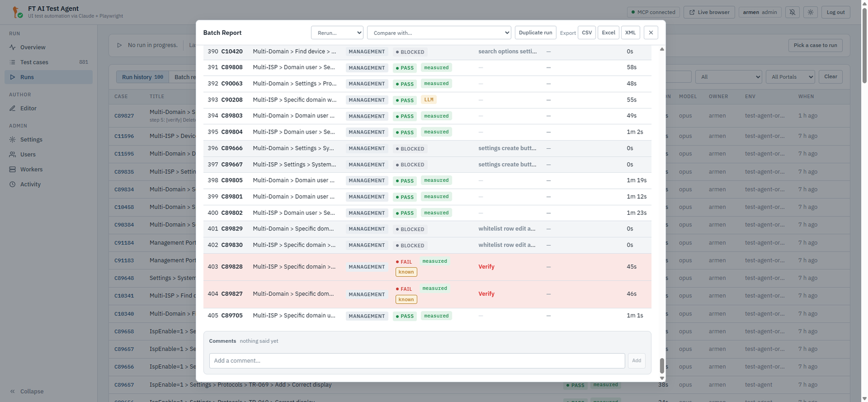
Task: Click known badge on row 404
Action: (x=406, y=299)
